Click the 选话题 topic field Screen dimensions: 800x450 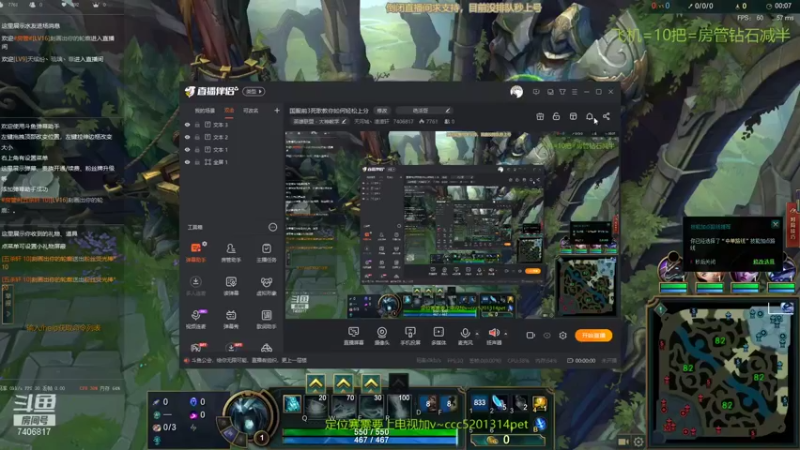424,111
